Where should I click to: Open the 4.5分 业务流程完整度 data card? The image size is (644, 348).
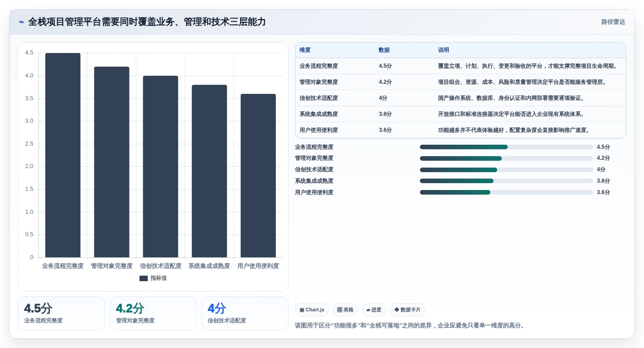[61, 313]
